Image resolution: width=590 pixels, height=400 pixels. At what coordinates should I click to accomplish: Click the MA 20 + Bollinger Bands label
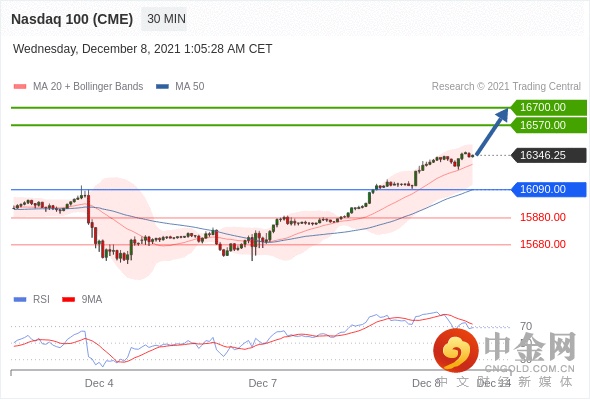point(88,87)
